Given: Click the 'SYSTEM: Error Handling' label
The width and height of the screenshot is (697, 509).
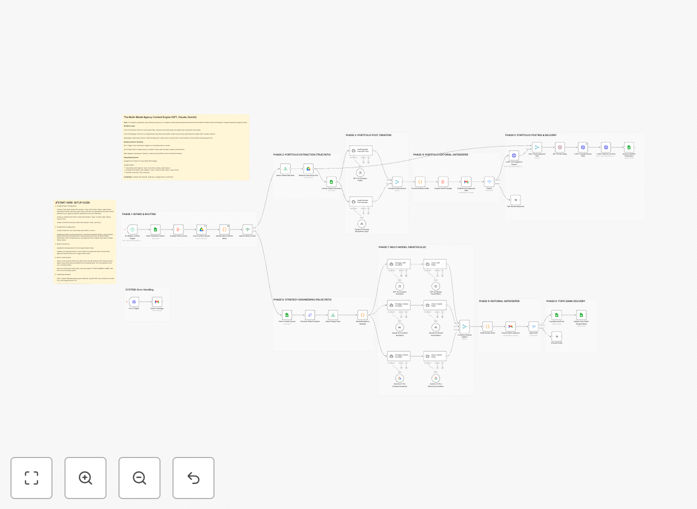Looking at the screenshot, I should click(x=140, y=290).
